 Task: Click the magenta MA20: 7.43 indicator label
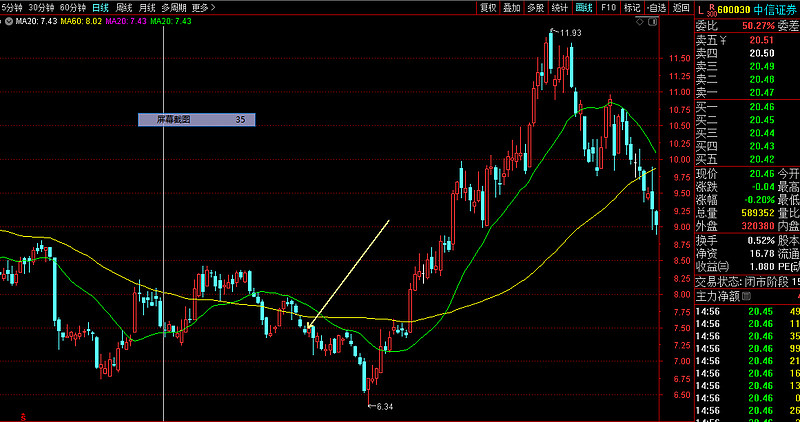point(126,21)
